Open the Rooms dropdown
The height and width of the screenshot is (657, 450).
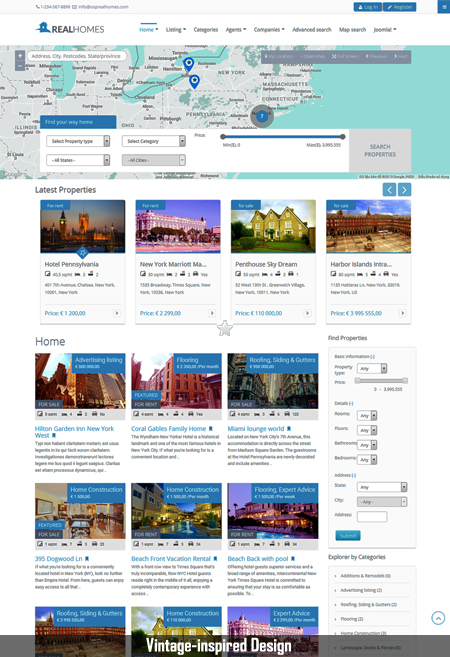pos(367,416)
